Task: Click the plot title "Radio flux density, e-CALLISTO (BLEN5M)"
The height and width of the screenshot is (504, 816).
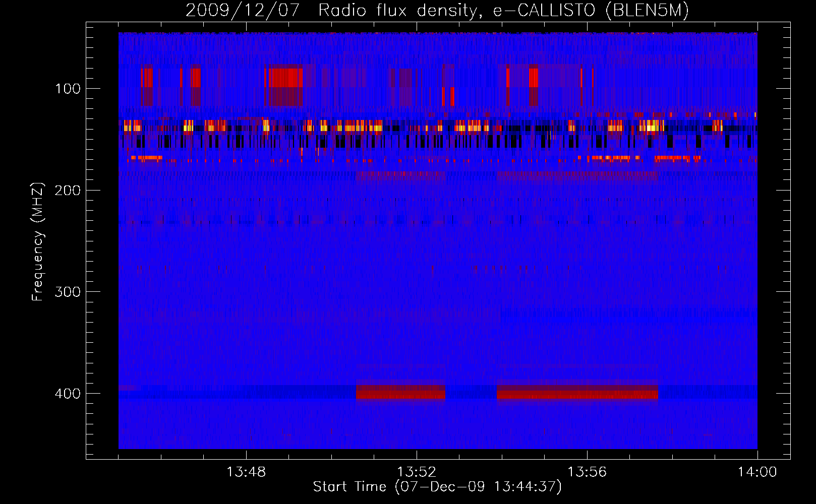Action: (x=503, y=10)
